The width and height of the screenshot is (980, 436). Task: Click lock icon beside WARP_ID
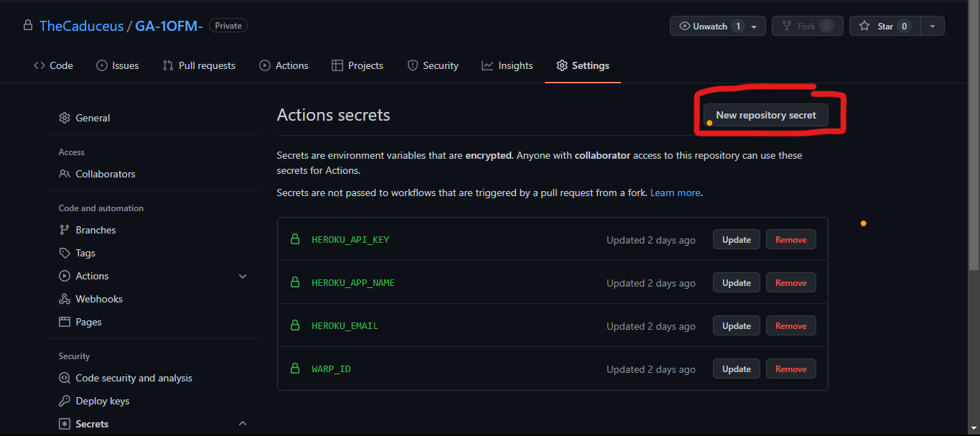point(294,368)
